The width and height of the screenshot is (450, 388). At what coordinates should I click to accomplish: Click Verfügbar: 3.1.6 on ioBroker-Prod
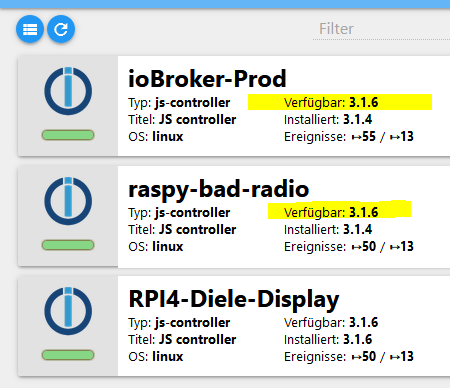[331, 102]
